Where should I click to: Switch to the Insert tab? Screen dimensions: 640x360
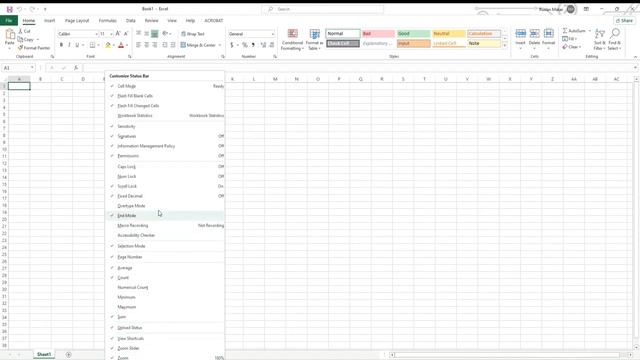(49, 20)
